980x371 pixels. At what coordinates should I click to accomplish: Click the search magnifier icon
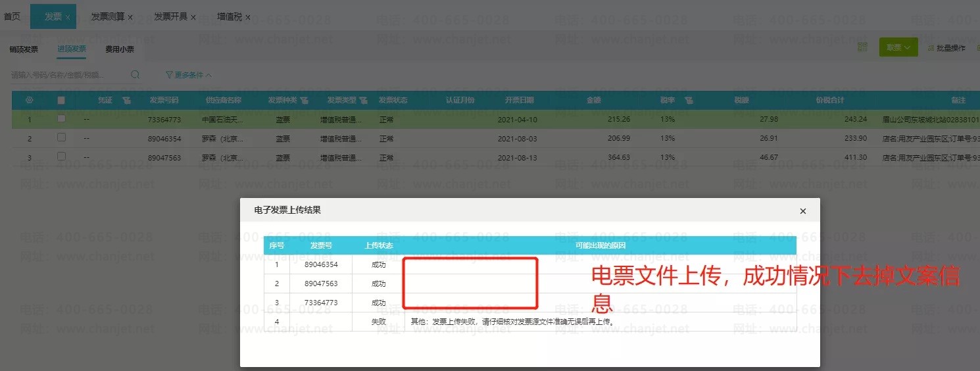(135, 75)
